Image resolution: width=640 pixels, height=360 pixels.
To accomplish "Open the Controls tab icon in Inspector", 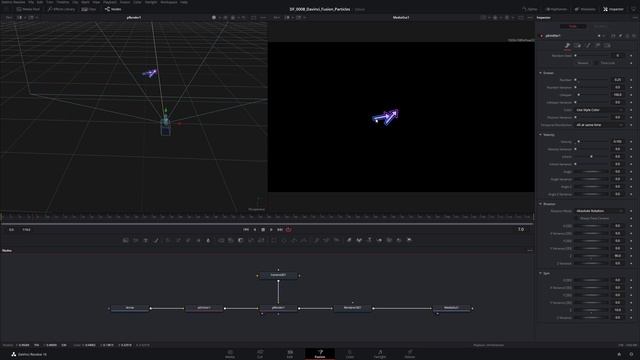I will click(x=567, y=46).
